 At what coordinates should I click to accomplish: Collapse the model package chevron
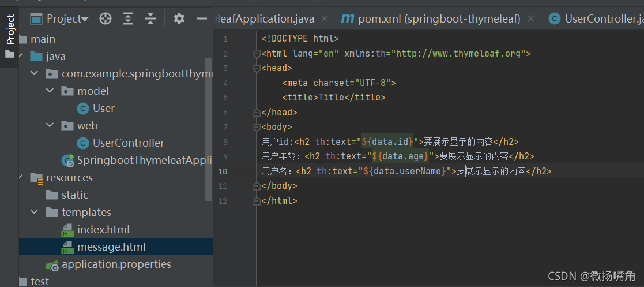pyautogui.click(x=50, y=91)
